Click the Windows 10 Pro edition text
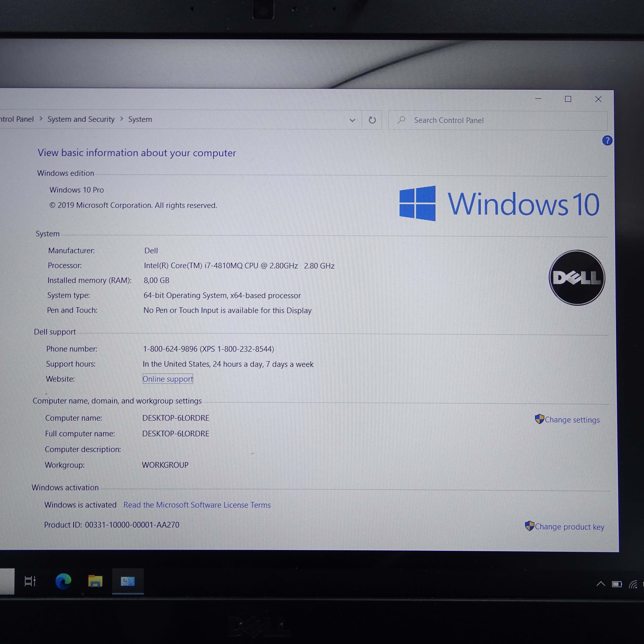Image resolution: width=644 pixels, height=644 pixels. point(77,190)
